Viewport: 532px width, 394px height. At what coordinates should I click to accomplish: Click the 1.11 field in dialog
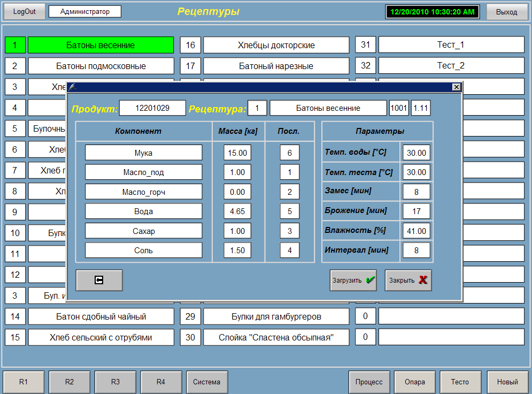421,108
